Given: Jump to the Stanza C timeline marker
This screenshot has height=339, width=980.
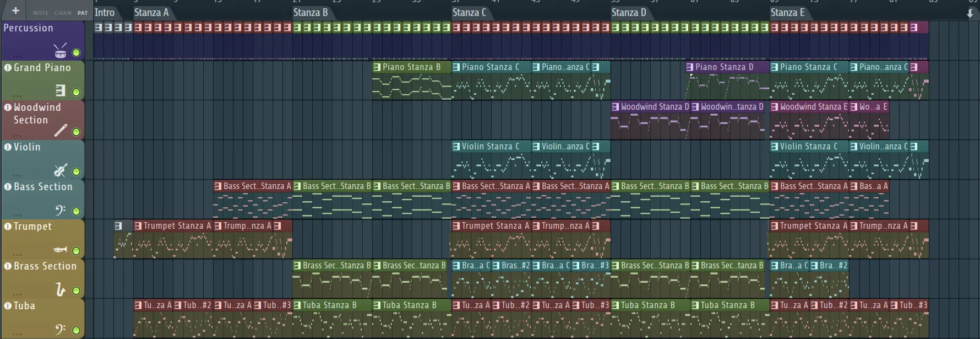Looking at the screenshot, I should pyautogui.click(x=469, y=13).
